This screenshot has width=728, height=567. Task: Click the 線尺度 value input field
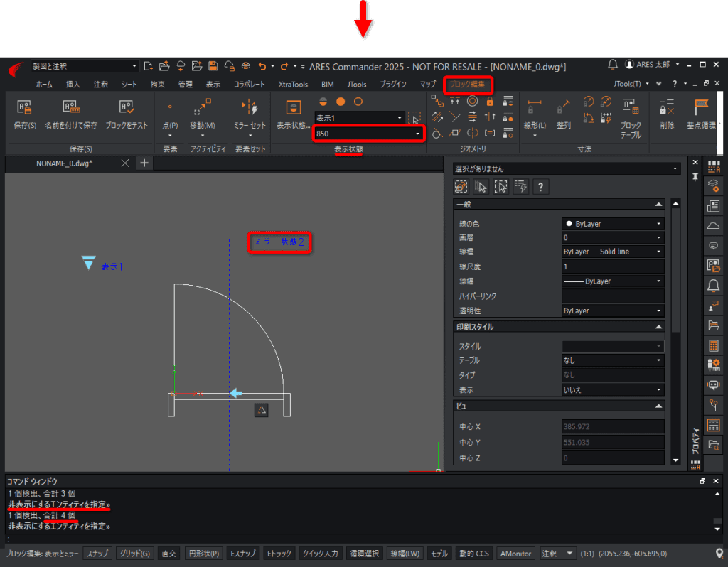click(x=613, y=266)
